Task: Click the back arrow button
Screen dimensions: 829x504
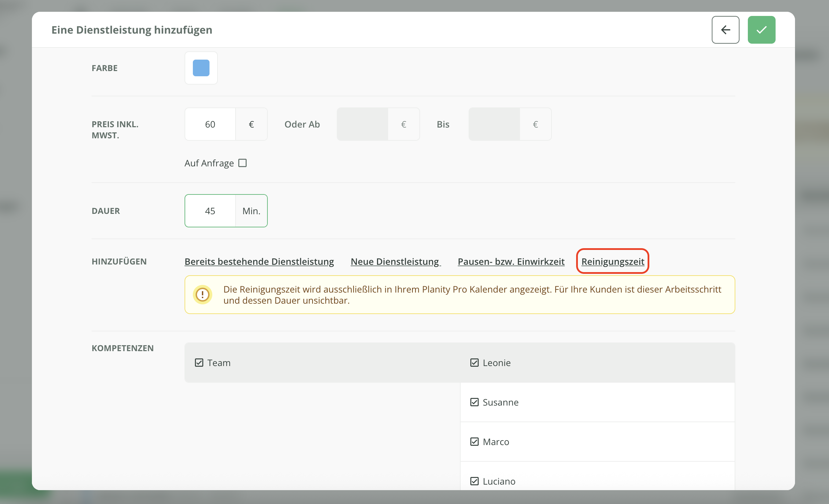Action: click(725, 30)
